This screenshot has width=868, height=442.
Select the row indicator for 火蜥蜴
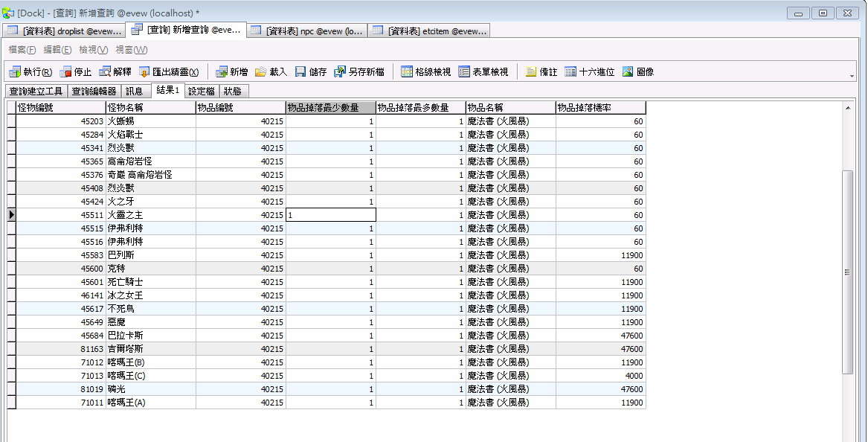pyautogui.click(x=12, y=121)
